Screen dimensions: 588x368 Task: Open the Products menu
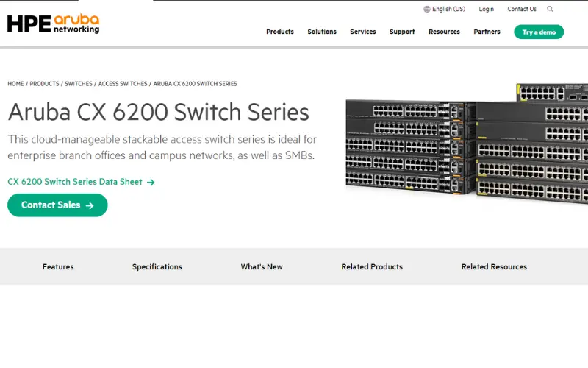pos(280,32)
